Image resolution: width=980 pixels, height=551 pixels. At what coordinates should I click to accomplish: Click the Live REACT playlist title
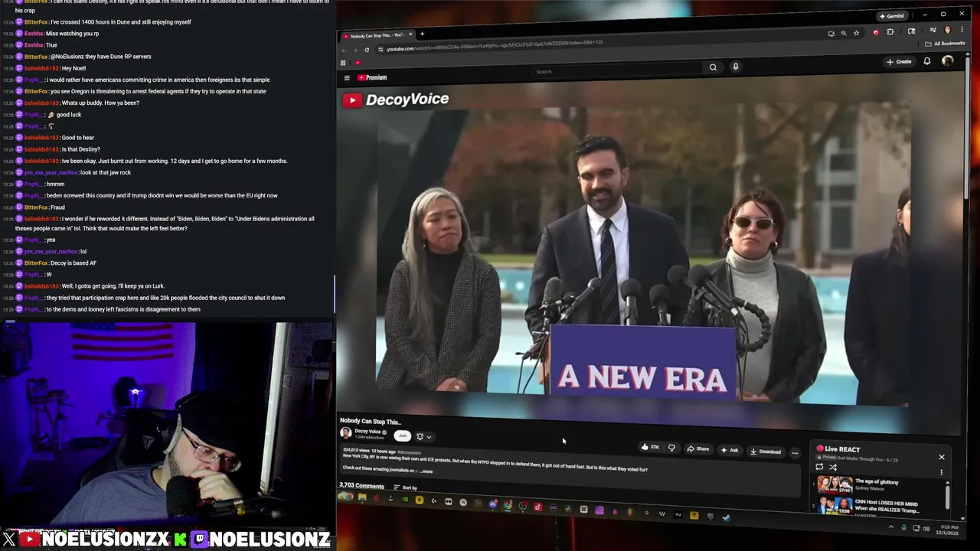click(x=842, y=449)
